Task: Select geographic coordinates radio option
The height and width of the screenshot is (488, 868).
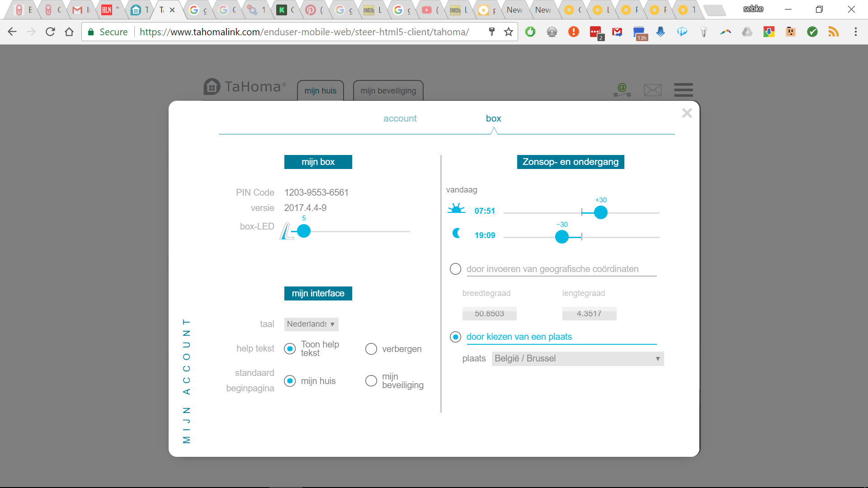Action: pyautogui.click(x=455, y=269)
